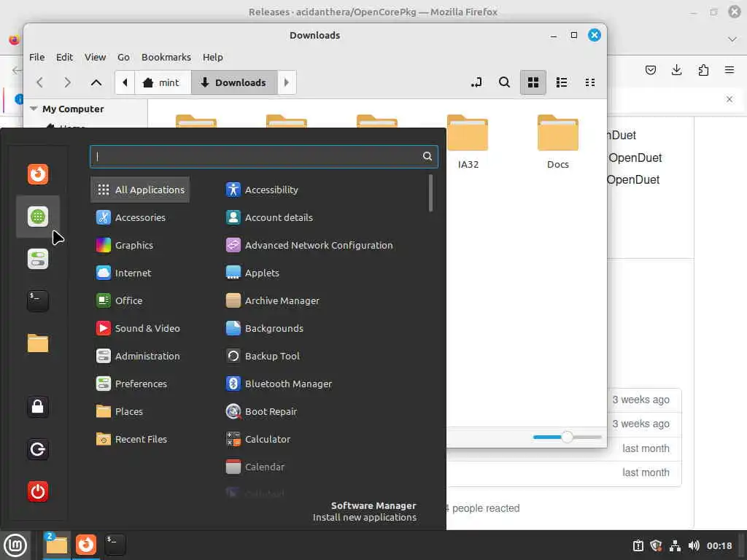The width and height of the screenshot is (747, 560).
Task: Toggle location entry icon in Downloads toolbar
Action: pyautogui.click(x=476, y=82)
